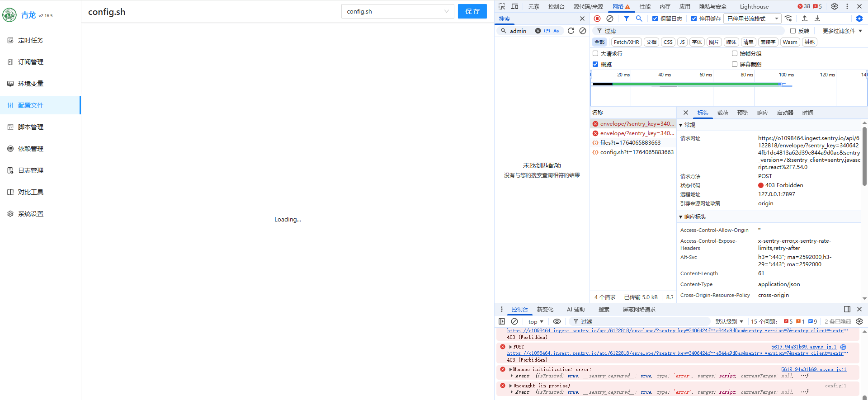Stop recording network log
The width and height of the screenshot is (868, 400).
[x=597, y=19]
